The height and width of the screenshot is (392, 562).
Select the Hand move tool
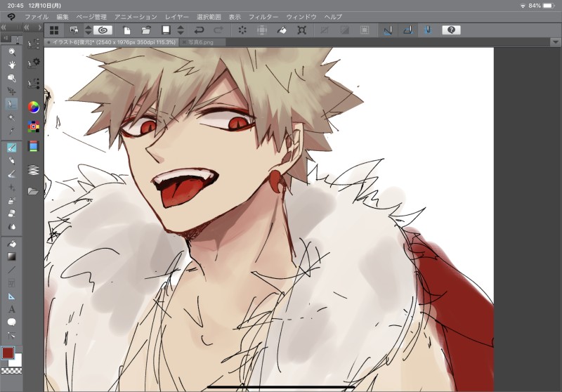pyautogui.click(x=12, y=65)
